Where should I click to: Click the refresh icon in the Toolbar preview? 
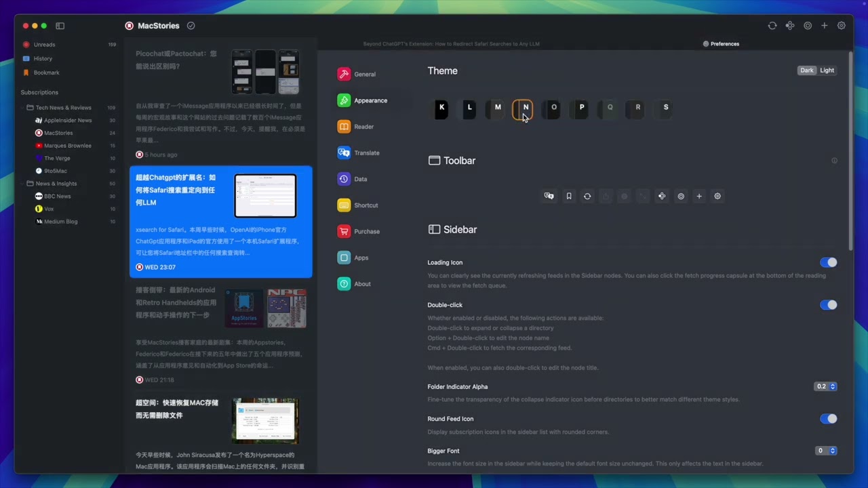coord(587,196)
